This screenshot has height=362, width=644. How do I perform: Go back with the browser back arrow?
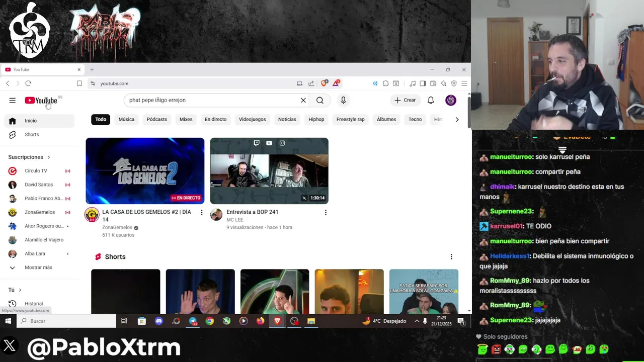tap(8, 83)
